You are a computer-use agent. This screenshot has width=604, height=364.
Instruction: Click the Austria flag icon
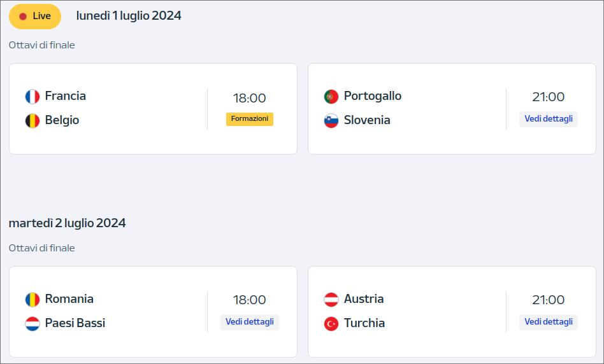(331, 300)
